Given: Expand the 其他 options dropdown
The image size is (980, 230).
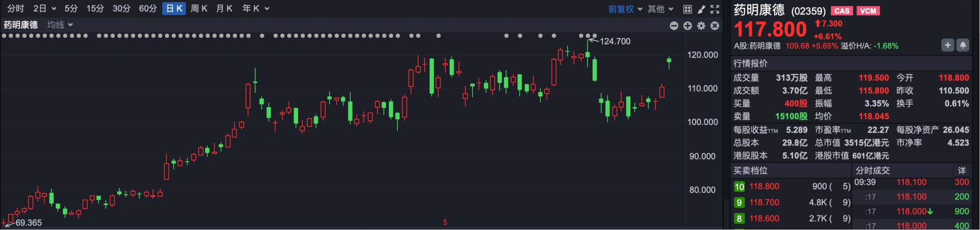Looking at the screenshot, I should [x=660, y=9].
